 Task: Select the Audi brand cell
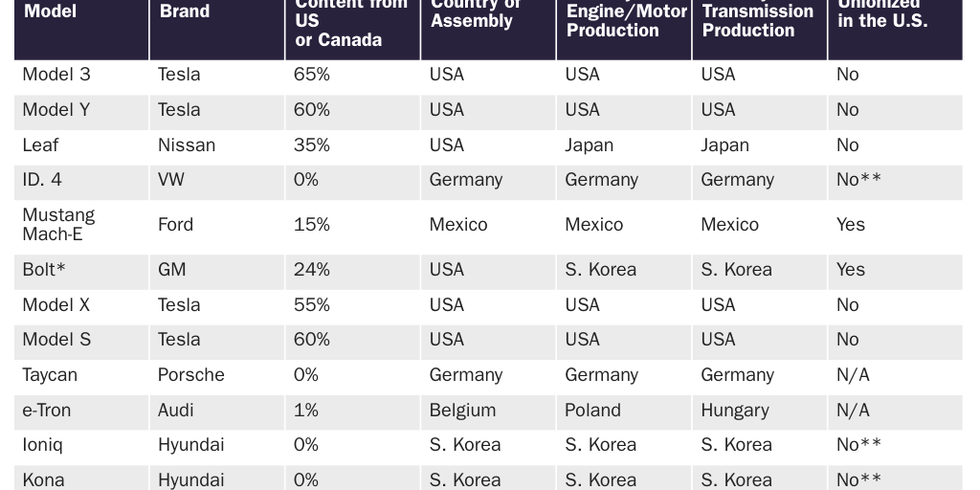coord(176,411)
